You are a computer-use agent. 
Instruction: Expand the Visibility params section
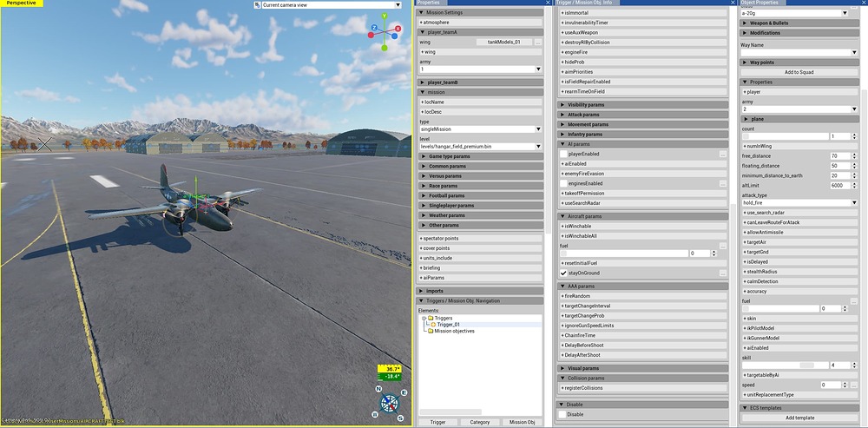pyautogui.click(x=643, y=105)
